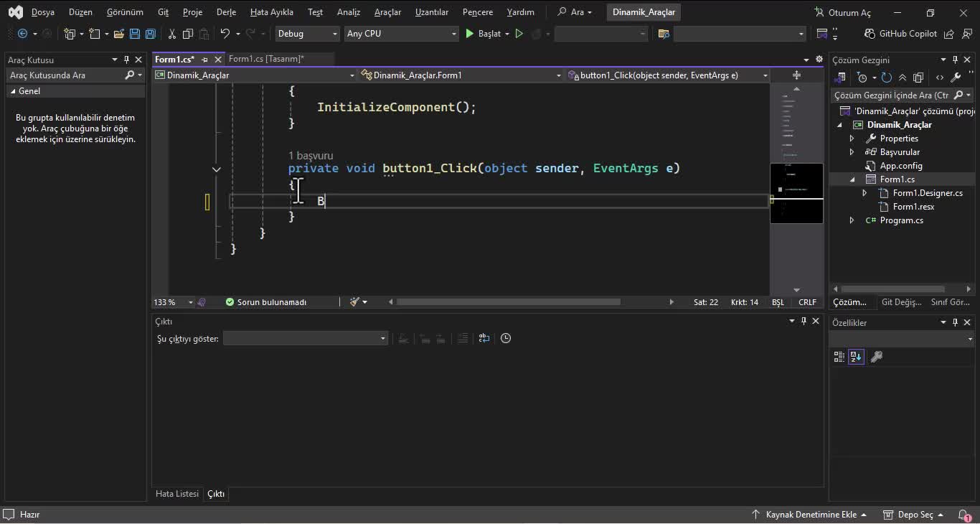Image resolution: width=980 pixels, height=524 pixels.
Task: Open the Dosya menu
Action: 43,12
